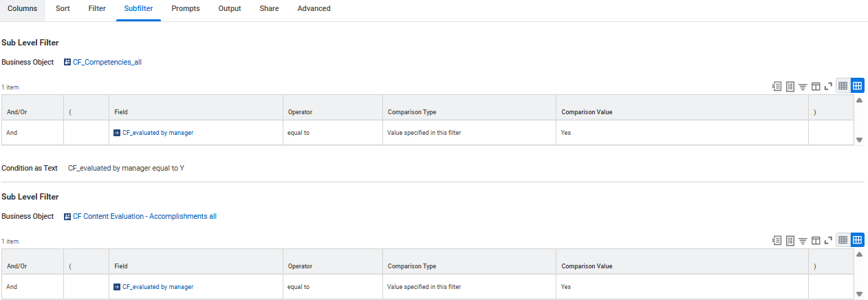This screenshot has height=300, width=868.
Task: Select 'Yes' value in Competencies grid
Action: point(682,133)
